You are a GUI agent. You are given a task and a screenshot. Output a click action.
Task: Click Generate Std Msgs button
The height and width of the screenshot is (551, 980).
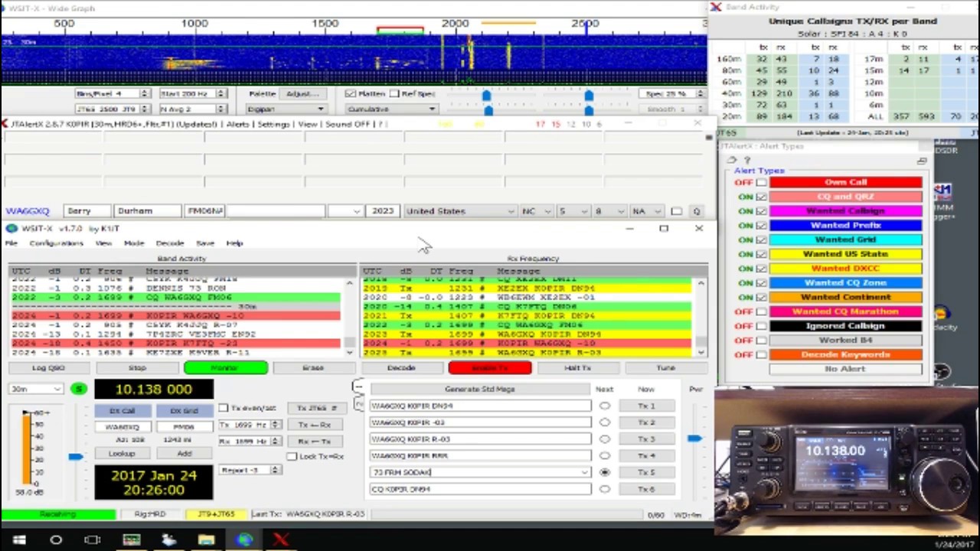[x=480, y=389]
